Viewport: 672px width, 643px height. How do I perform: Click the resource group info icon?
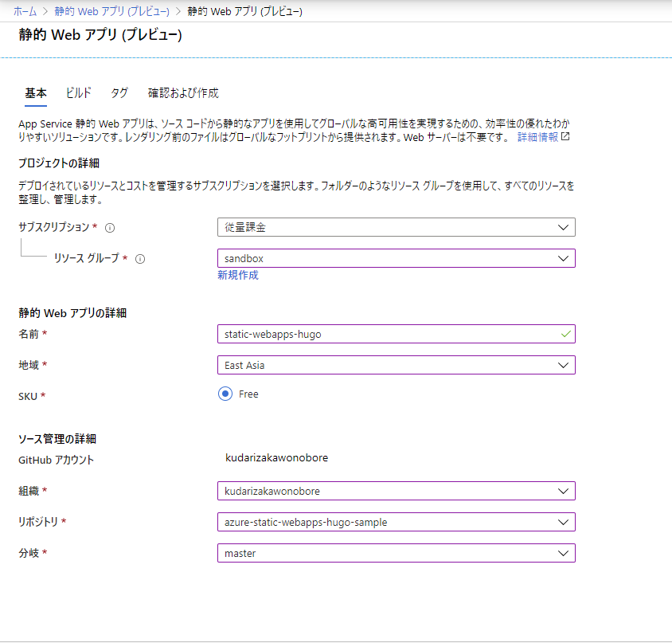[x=140, y=259]
